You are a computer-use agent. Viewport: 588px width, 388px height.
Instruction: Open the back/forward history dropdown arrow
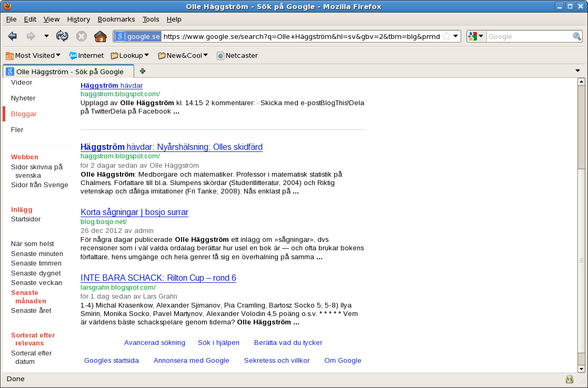pyautogui.click(x=46, y=36)
